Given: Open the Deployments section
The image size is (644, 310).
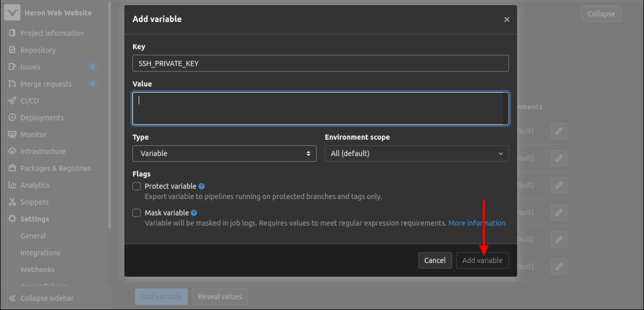Looking at the screenshot, I should [x=42, y=118].
